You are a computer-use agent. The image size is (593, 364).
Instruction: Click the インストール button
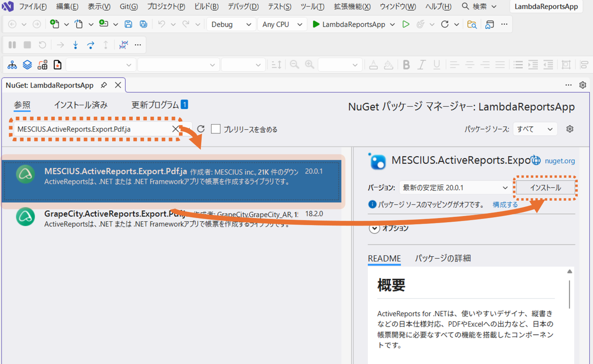[545, 188]
